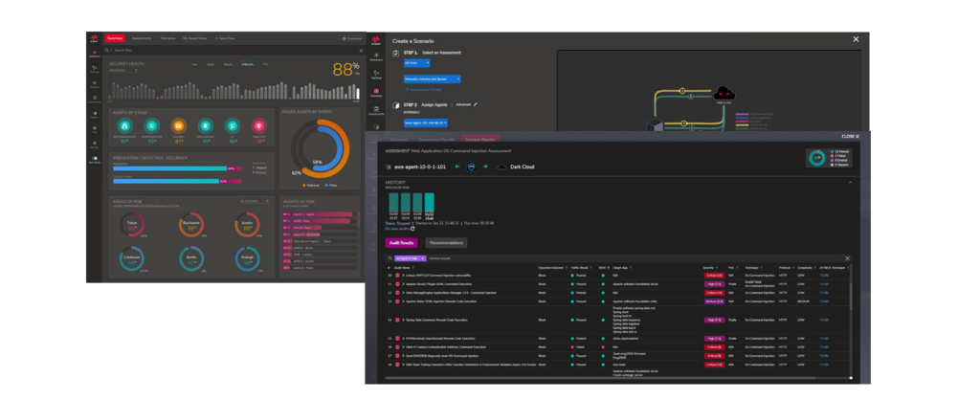Image resolution: width=980 pixels, height=400 pixels.
Task: Click the Reconnaissance stage icon
Action: pyautogui.click(x=124, y=125)
